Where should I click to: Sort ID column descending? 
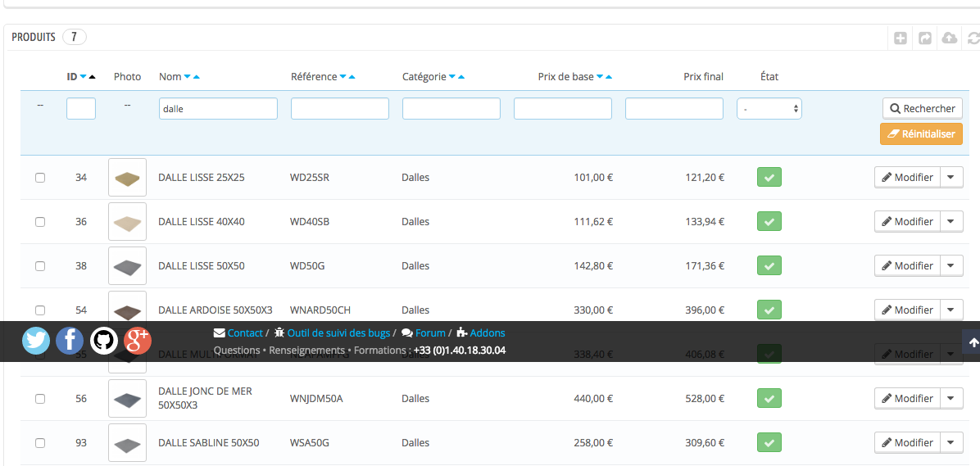(83, 77)
